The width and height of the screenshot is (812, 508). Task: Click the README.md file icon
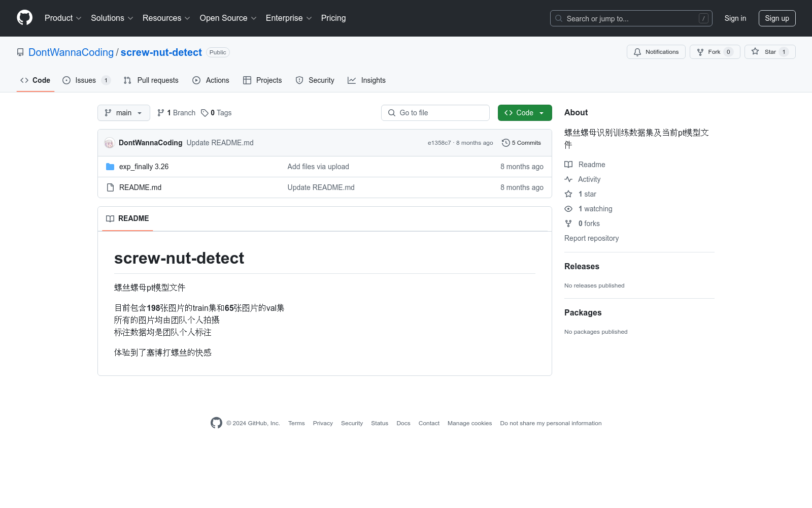[x=110, y=187]
